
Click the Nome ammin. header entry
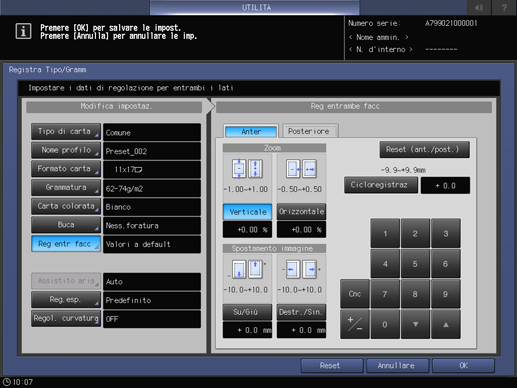[x=378, y=37]
